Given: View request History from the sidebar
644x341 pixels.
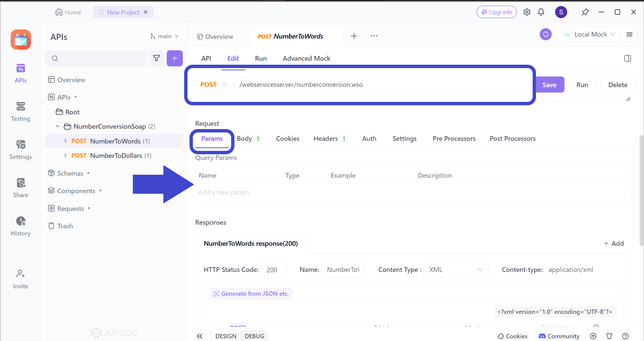Looking at the screenshot, I should pos(20,226).
